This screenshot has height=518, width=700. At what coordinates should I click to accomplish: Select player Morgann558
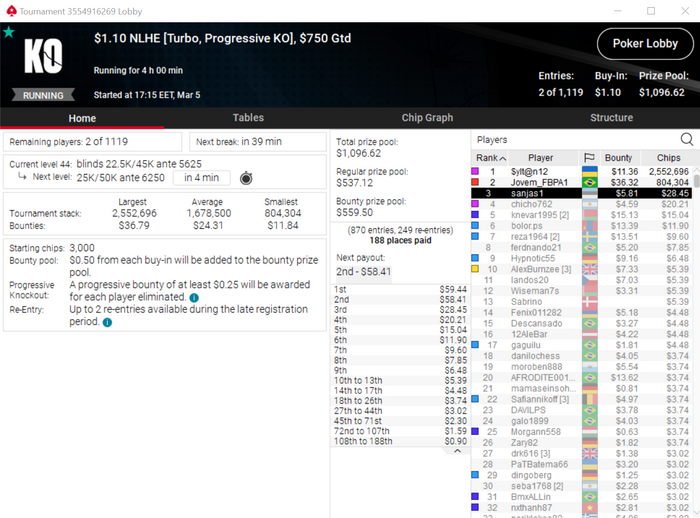coord(582,432)
